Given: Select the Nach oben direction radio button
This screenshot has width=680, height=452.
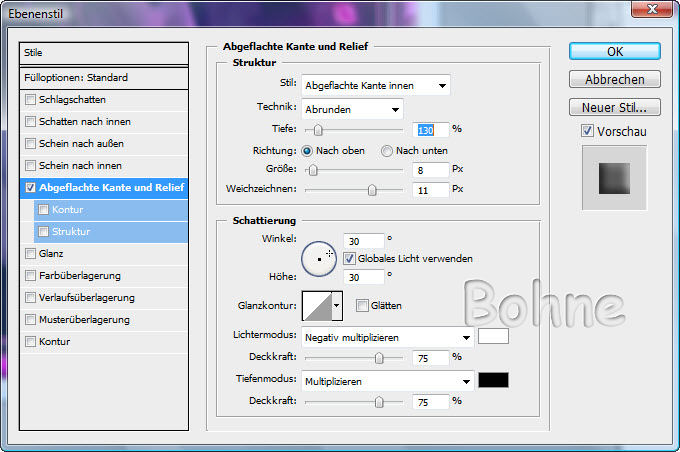Looking at the screenshot, I should (307, 151).
